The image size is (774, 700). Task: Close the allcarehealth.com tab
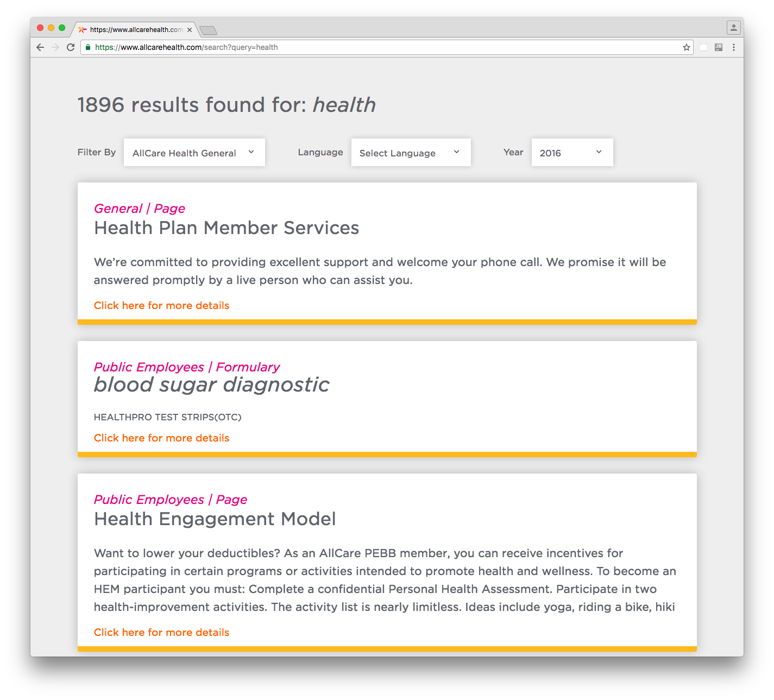point(190,30)
